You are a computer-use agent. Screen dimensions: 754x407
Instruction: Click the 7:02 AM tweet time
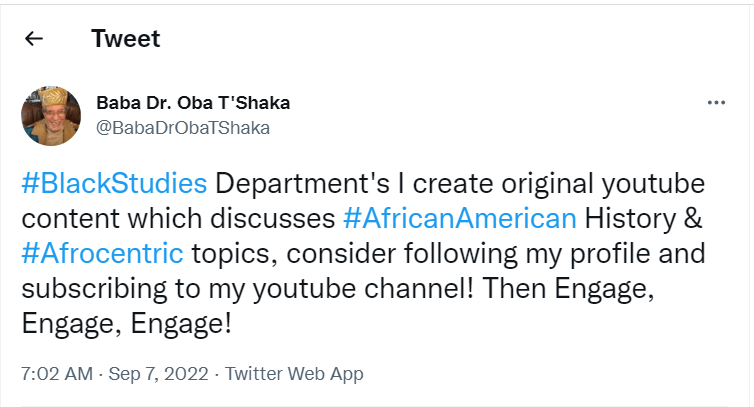[x=57, y=374]
